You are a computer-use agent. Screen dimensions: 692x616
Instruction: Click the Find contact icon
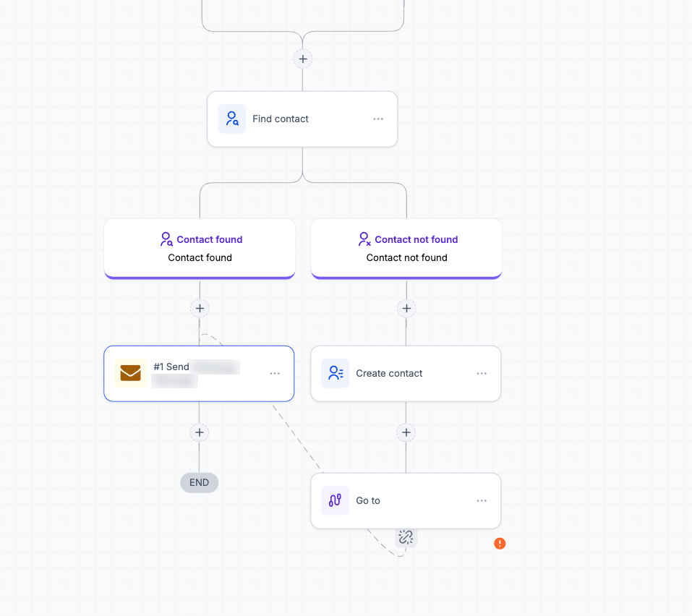click(x=232, y=119)
